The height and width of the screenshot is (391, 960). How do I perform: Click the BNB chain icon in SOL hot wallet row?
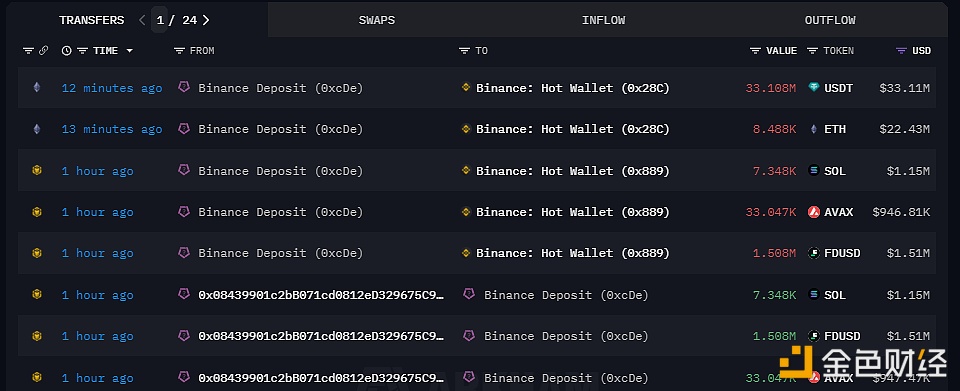(x=37, y=171)
